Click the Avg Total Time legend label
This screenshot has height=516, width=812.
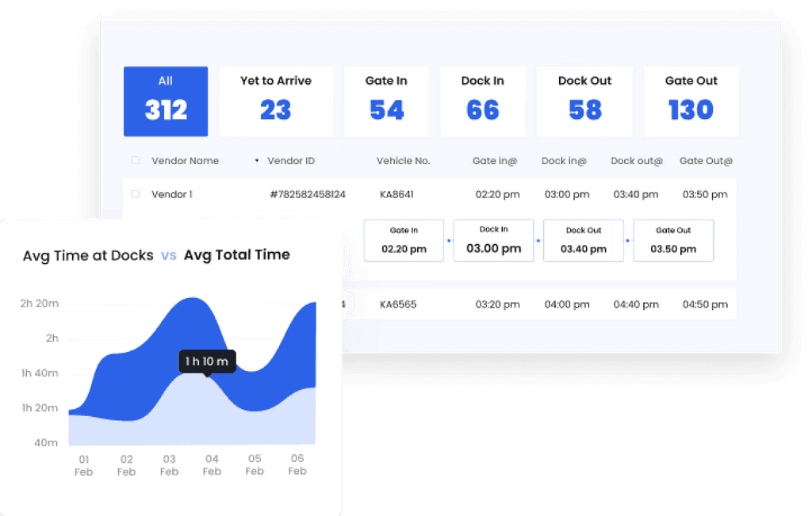pyautogui.click(x=236, y=255)
